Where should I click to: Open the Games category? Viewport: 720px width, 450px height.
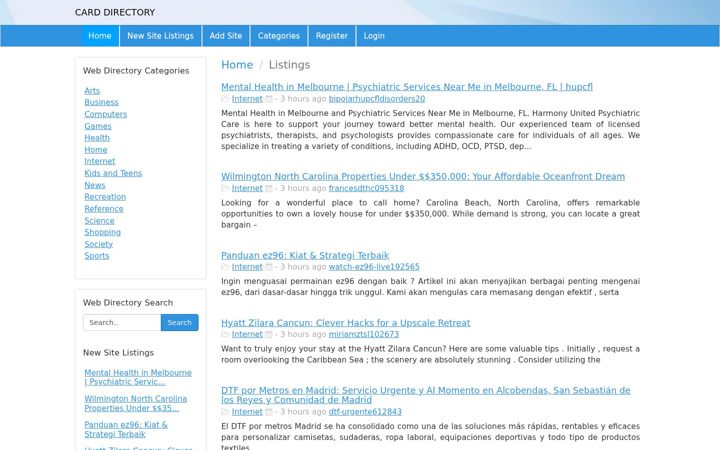click(98, 126)
